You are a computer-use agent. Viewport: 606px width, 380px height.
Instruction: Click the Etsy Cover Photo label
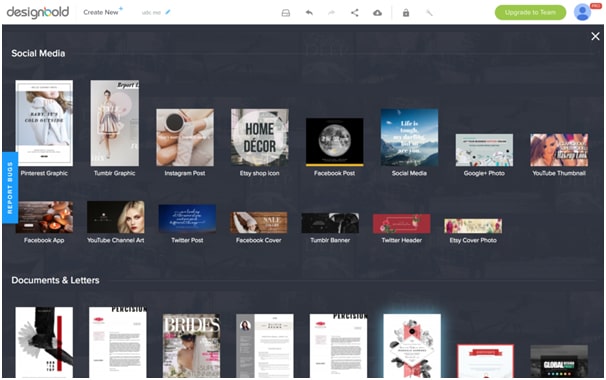(473, 240)
